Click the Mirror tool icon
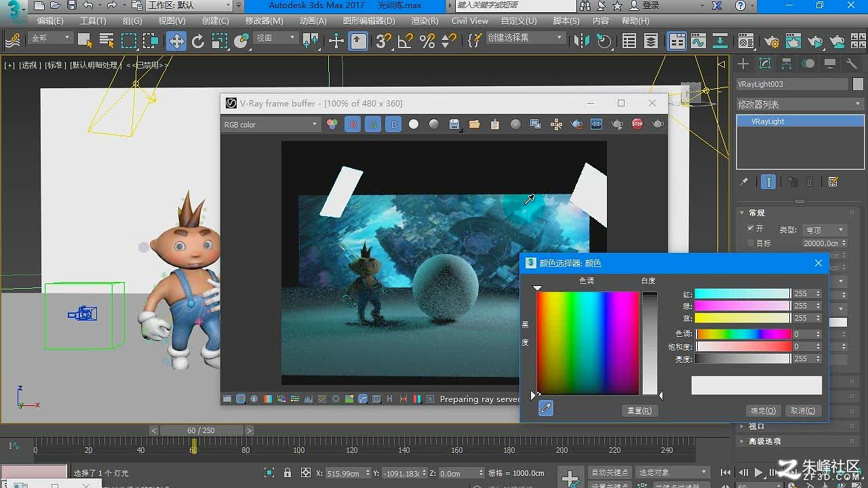 pyautogui.click(x=582, y=41)
